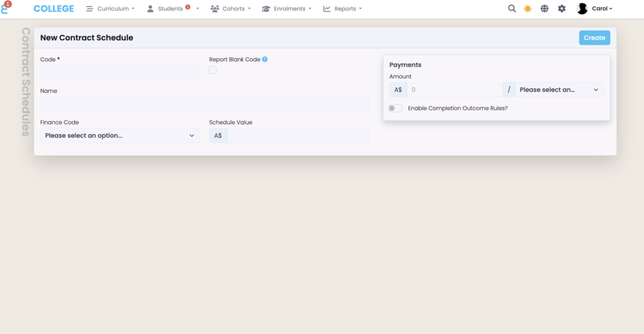
Task: Click the COLLEGE home link
Action: point(54,9)
